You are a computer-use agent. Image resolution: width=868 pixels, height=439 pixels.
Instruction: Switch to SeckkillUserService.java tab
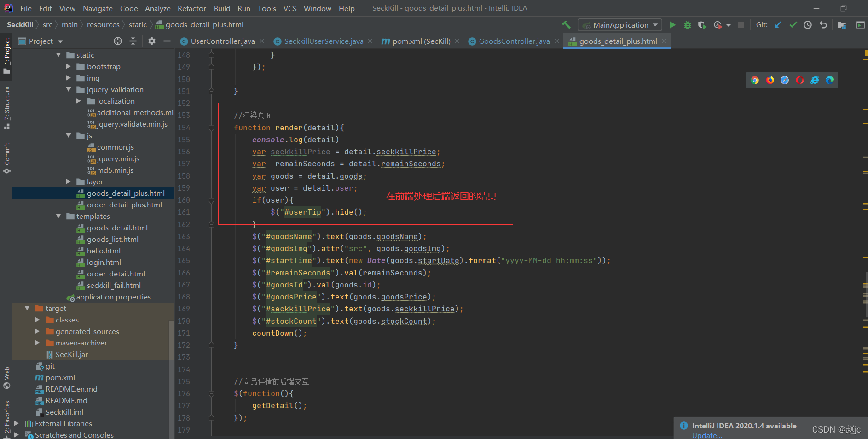(323, 41)
